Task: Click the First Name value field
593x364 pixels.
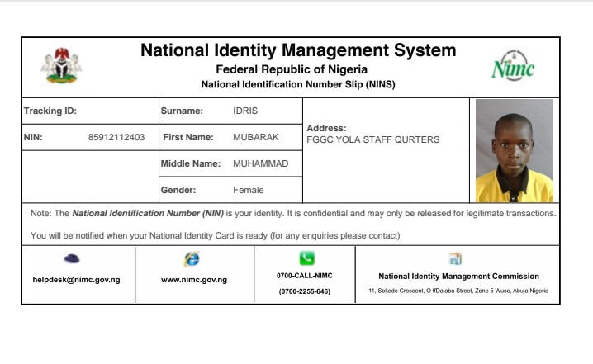Action: (x=256, y=137)
